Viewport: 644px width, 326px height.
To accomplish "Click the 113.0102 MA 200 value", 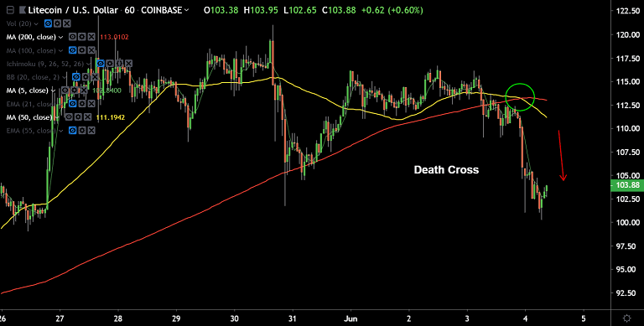I will coord(114,38).
